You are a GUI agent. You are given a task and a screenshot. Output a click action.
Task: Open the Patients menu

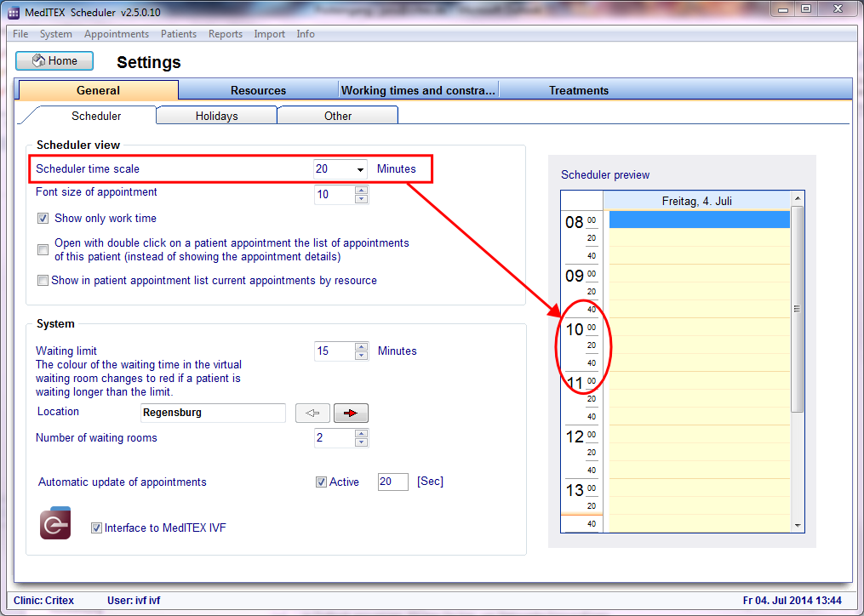point(179,34)
